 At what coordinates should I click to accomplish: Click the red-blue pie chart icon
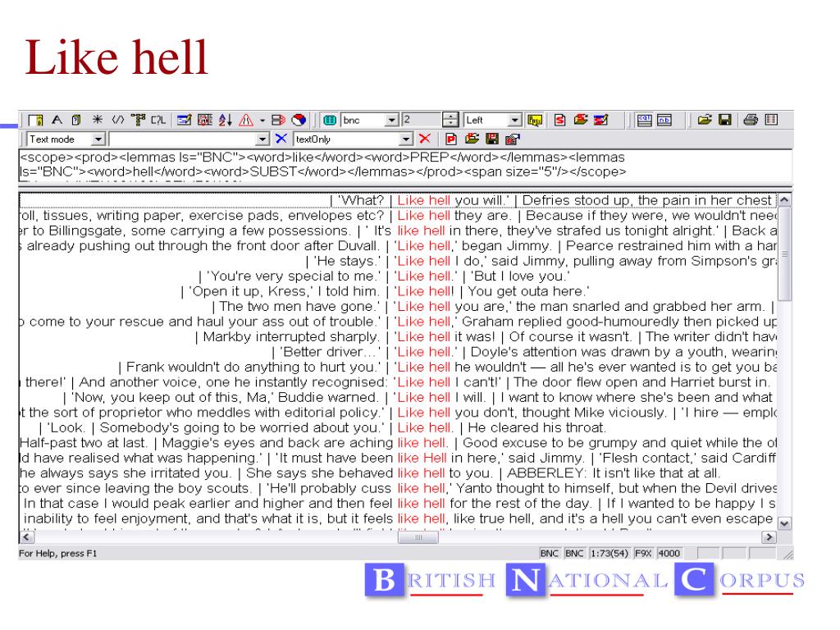coord(299,120)
